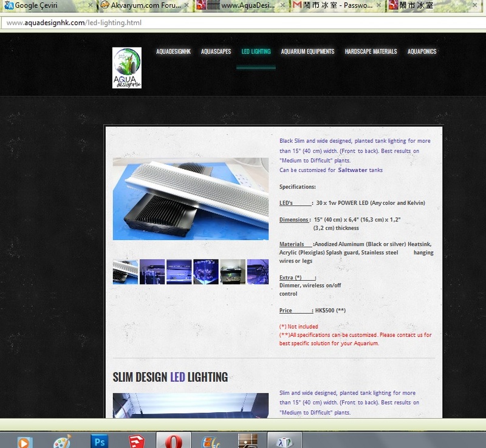
Task: Open AQUARIUM EQUIPMENTS in the navigation
Action: pos(308,52)
